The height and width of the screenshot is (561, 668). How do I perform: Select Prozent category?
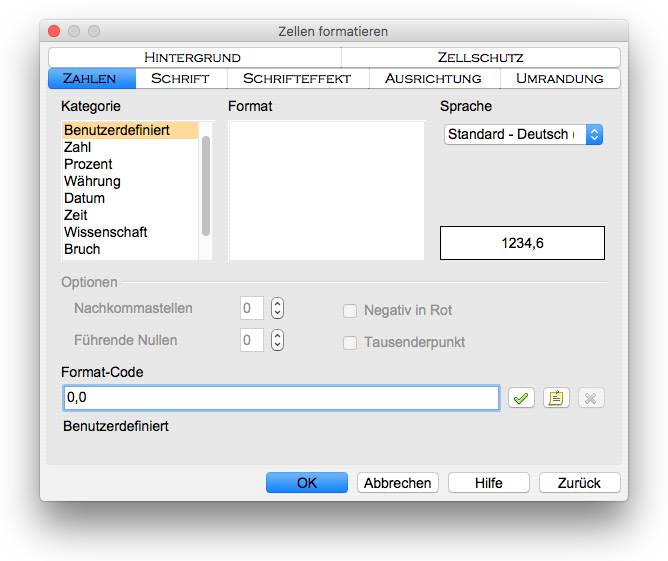[x=130, y=164]
